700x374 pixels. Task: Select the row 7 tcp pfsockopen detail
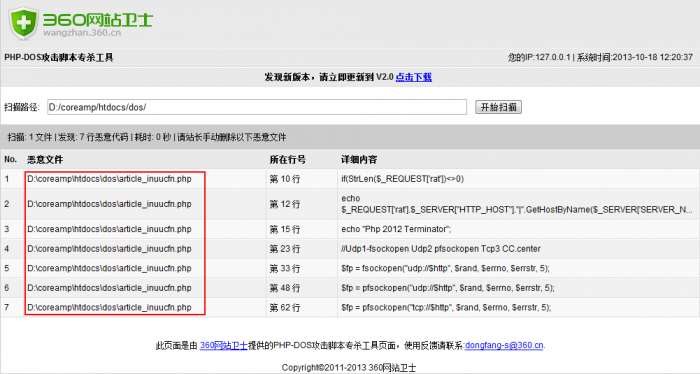tap(446, 308)
